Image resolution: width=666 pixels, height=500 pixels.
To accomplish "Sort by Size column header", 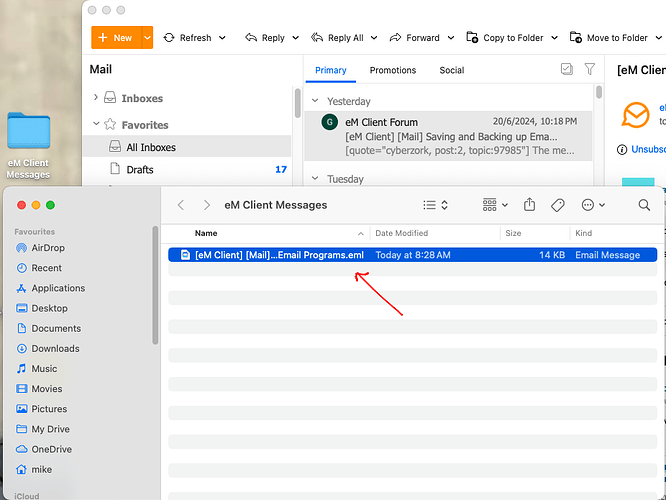I will [513, 233].
